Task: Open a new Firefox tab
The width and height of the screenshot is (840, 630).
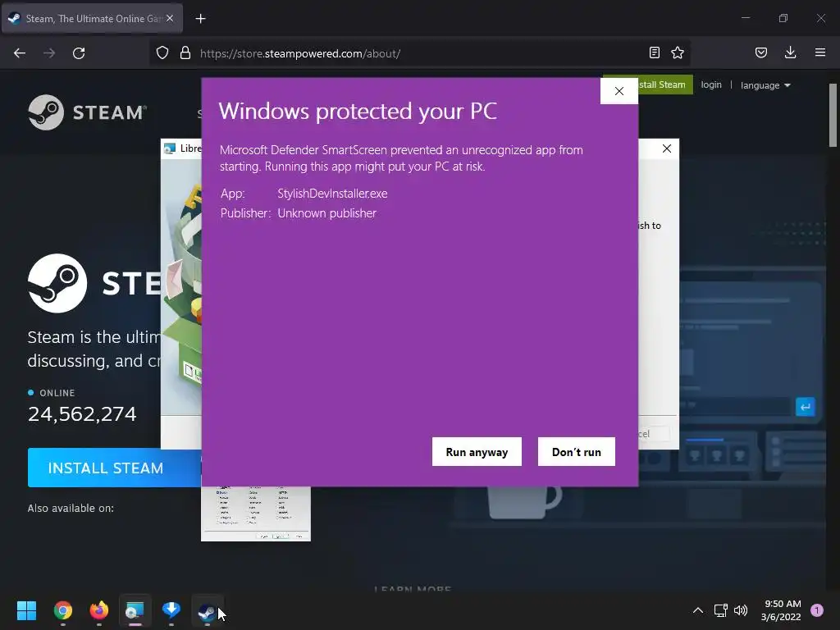Action: (200, 19)
